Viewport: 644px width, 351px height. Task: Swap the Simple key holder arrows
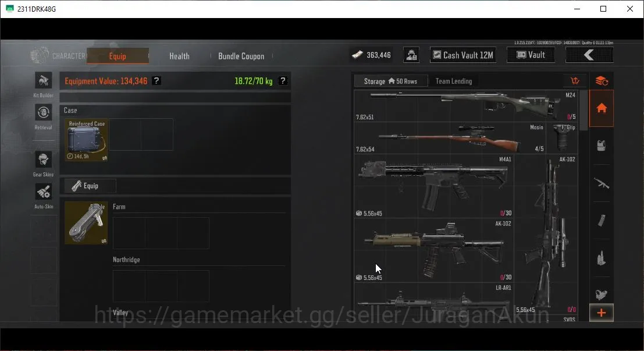point(104,241)
